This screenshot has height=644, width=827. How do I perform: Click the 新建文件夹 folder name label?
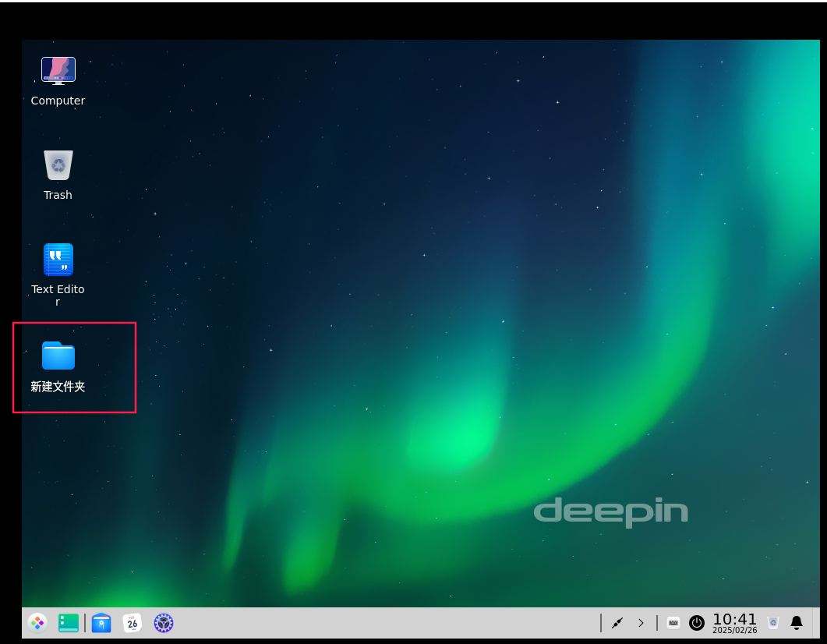pyautogui.click(x=58, y=386)
